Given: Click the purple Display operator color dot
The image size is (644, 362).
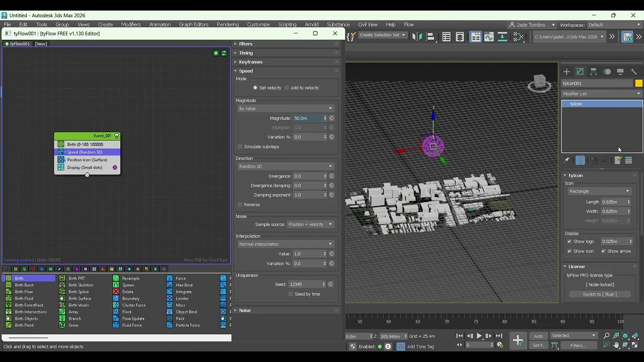Looking at the screenshot, I should [x=115, y=168].
